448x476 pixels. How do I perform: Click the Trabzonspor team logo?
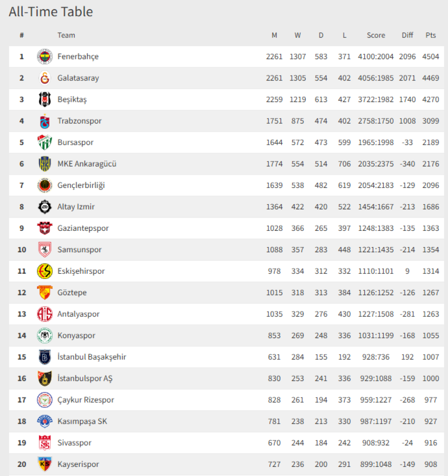pos(45,121)
